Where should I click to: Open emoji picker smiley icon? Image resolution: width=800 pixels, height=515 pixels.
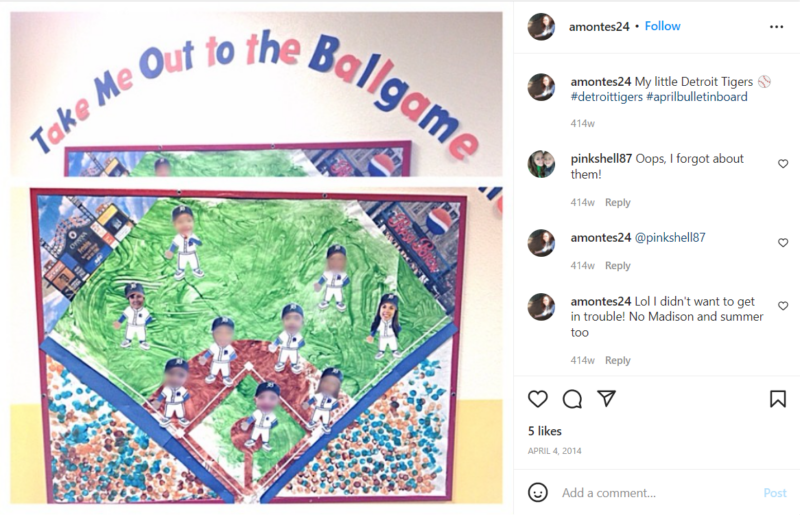[537, 493]
